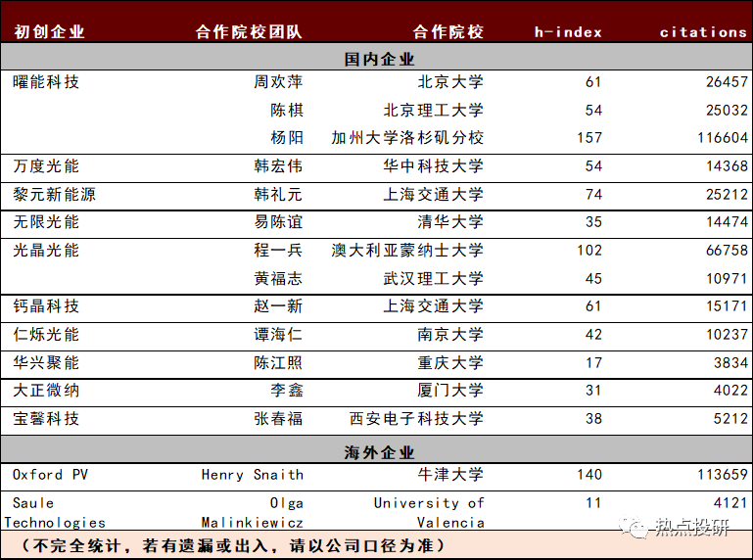
Task: Select the school cell 北京大学
Action: coord(450,81)
